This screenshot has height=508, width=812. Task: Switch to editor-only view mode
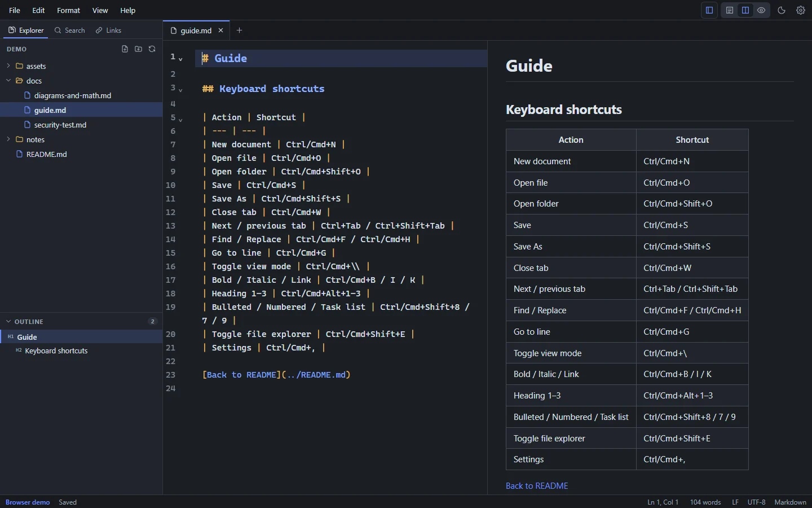[730, 10]
